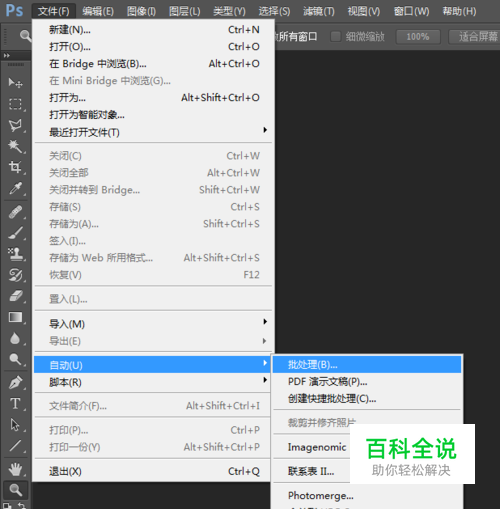Select the Rectangular Marquee tool
This screenshot has height=509, width=500.
point(15,104)
